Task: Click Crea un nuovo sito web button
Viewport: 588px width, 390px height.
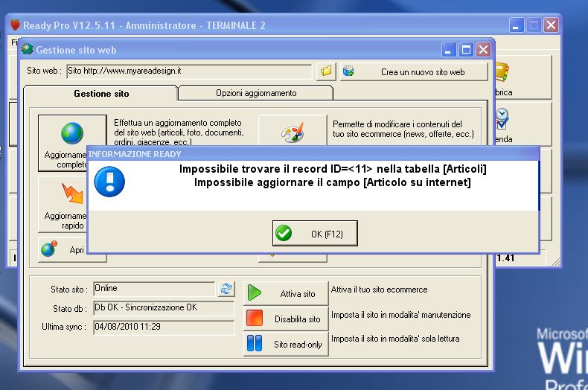Action: (x=414, y=71)
